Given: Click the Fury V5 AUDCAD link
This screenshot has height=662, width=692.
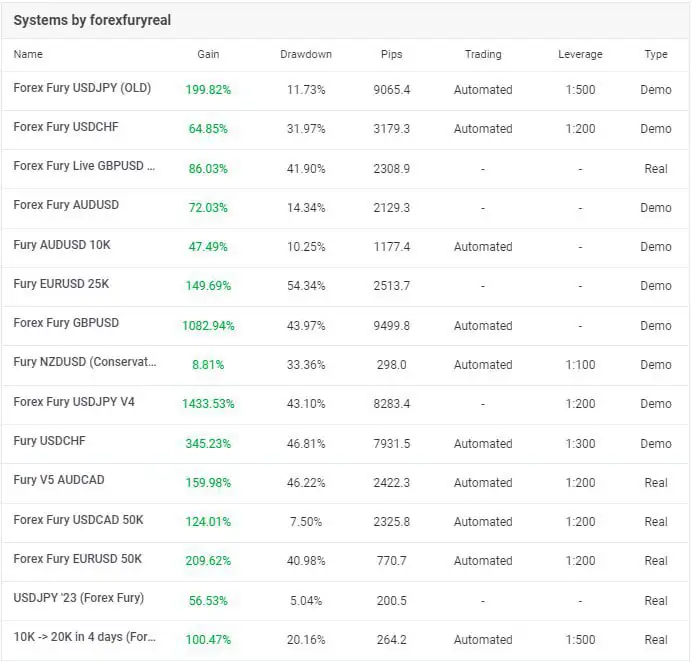Looking at the screenshot, I should (x=58, y=480).
